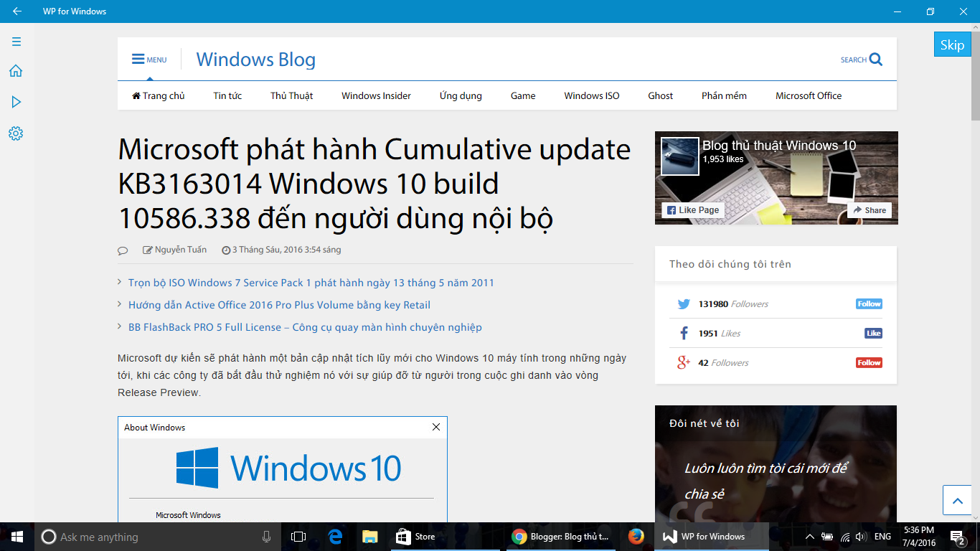Click the SEARCH magnifier icon
Screen dimensions: 980x551
point(875,60)
